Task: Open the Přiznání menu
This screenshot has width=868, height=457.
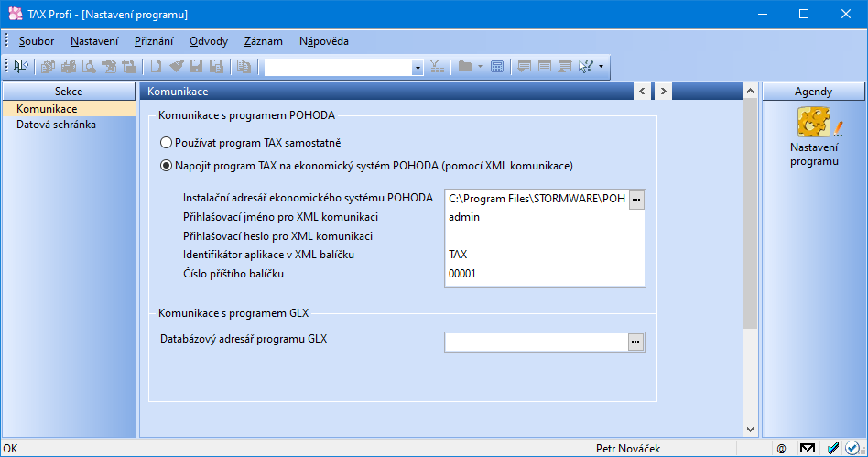Action: [153, 41]
